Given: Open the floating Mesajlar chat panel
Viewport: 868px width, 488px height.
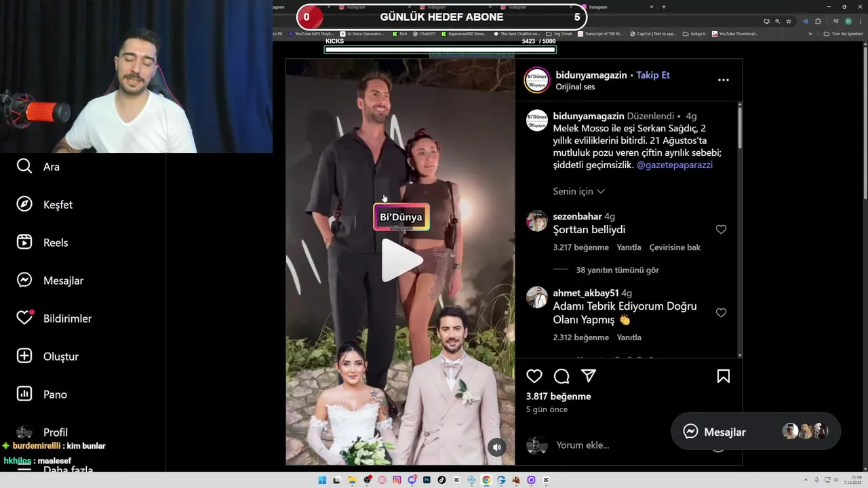Looking at the screenshot, I should 755,432.
